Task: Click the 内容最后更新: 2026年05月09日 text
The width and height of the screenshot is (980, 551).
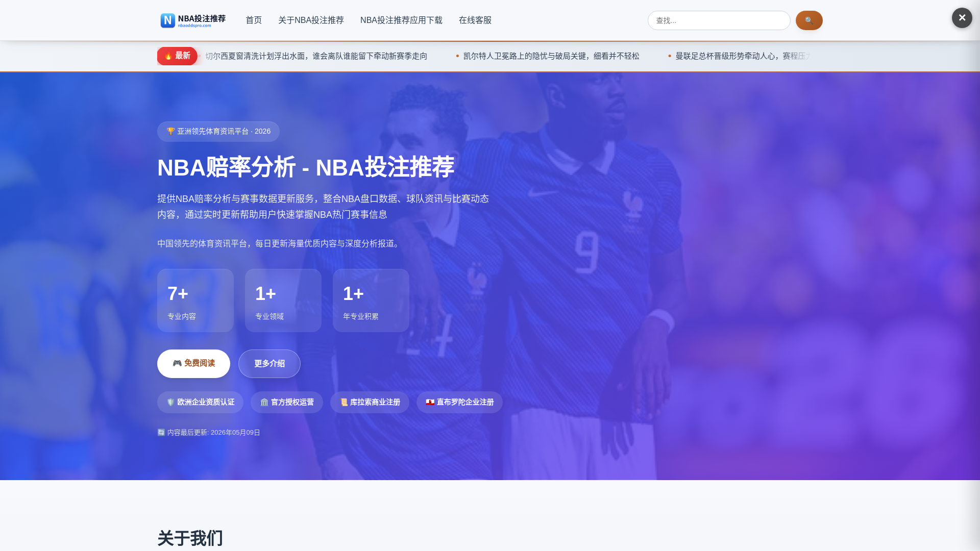Action: point(214,433)
